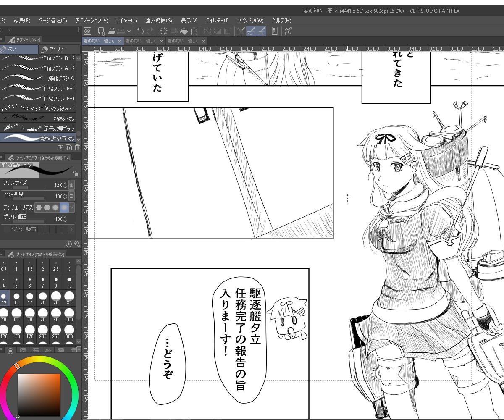
Task: Toggle Snap to Special Ruler icon
Action: pyautogui.click(x=251, y=31)
